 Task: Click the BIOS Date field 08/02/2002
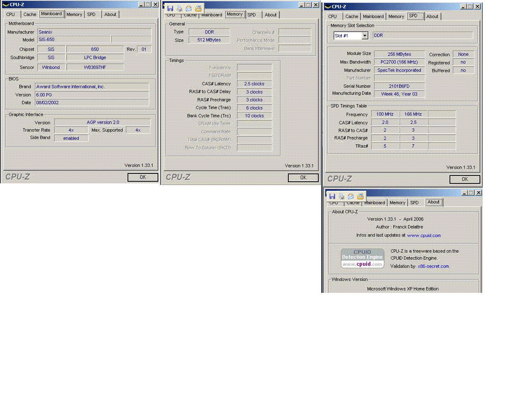point(92,103)
